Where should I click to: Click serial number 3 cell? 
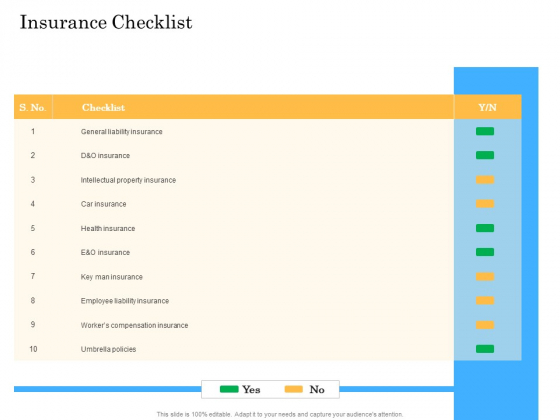33,180
